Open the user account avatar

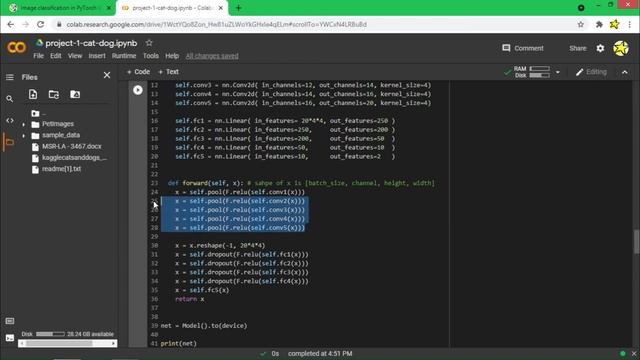(x=621, y=48)
